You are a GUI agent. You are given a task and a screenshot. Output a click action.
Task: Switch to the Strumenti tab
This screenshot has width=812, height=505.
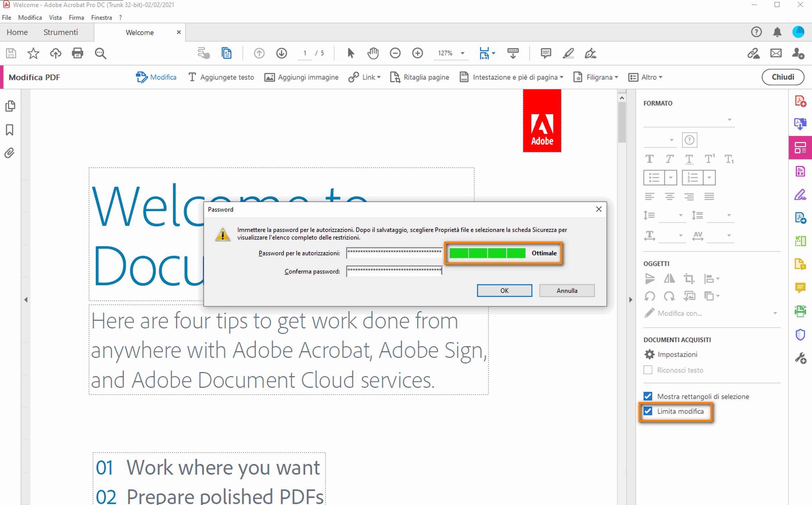[x=60, y=32]
